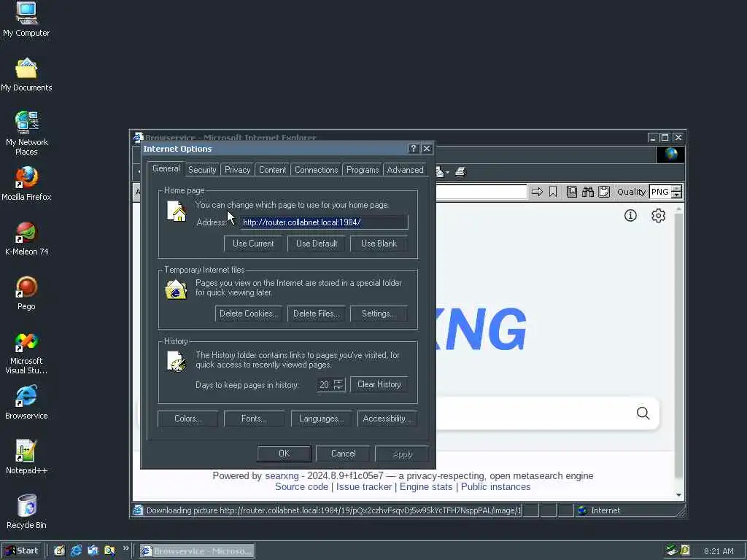
Task: Switch to the Advanced tab
Action: tap(406, 170)
